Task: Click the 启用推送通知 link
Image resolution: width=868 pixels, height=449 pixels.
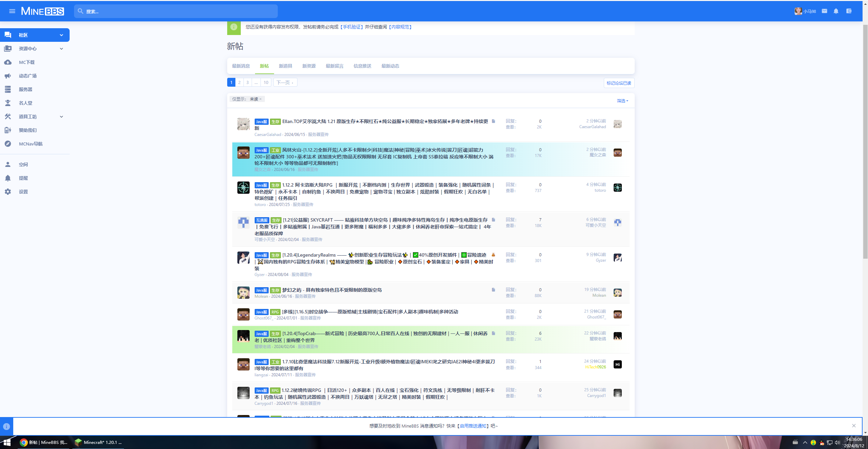Action: (473, 426)
